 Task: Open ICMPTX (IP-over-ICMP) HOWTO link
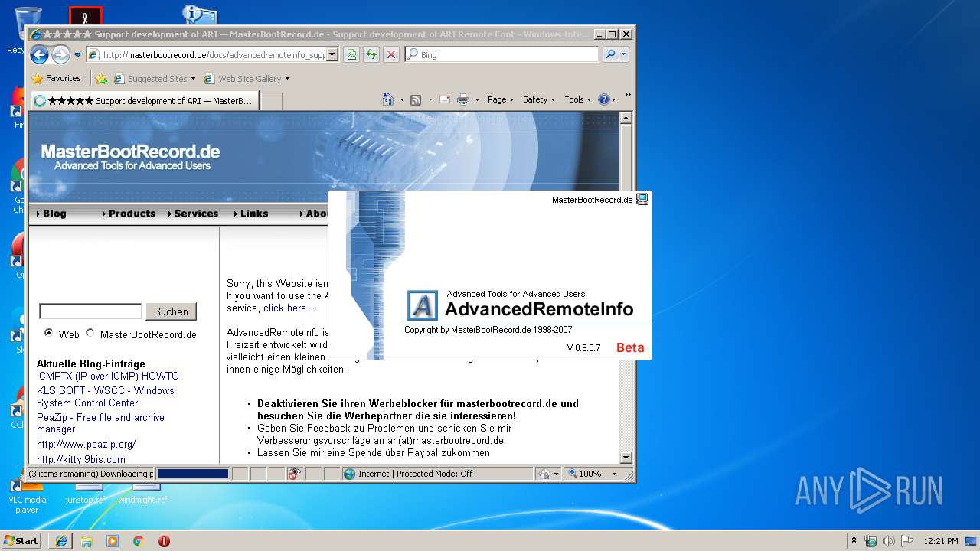click(x=108, y=376)
